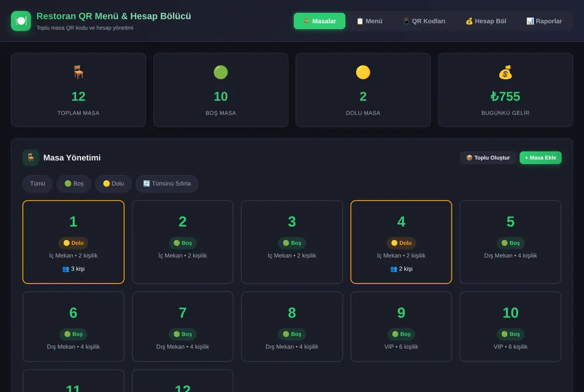Open table 2 card
Screen dimensions: 584x392
pyautogui.click(x=182, y=242)
